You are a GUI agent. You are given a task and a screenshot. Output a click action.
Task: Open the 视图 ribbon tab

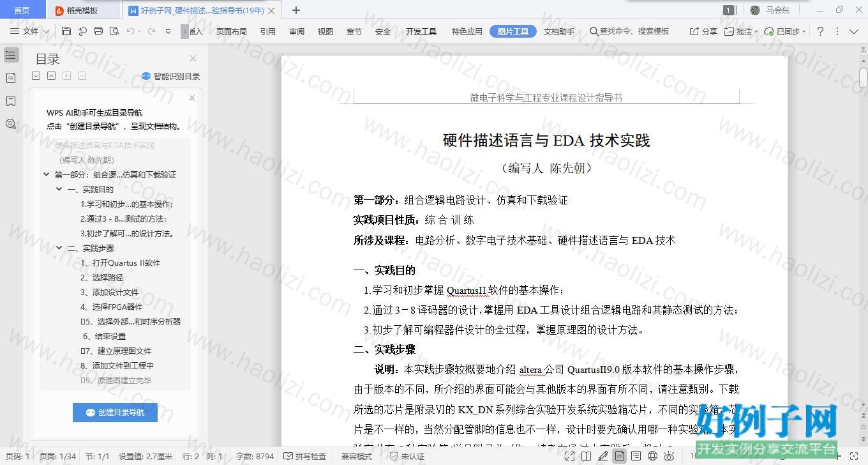coord(325,31)
